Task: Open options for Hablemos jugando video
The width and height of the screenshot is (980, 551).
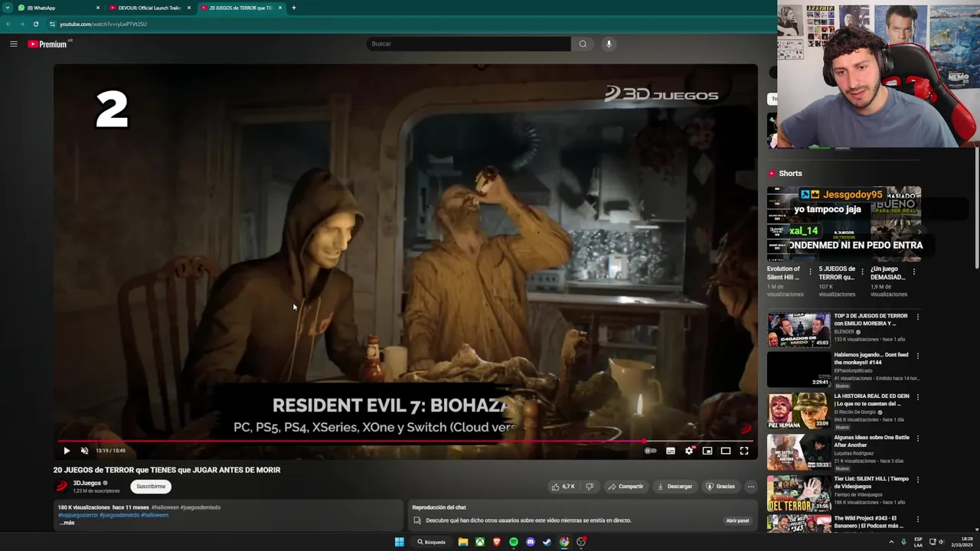Action: tap(918, 356)
